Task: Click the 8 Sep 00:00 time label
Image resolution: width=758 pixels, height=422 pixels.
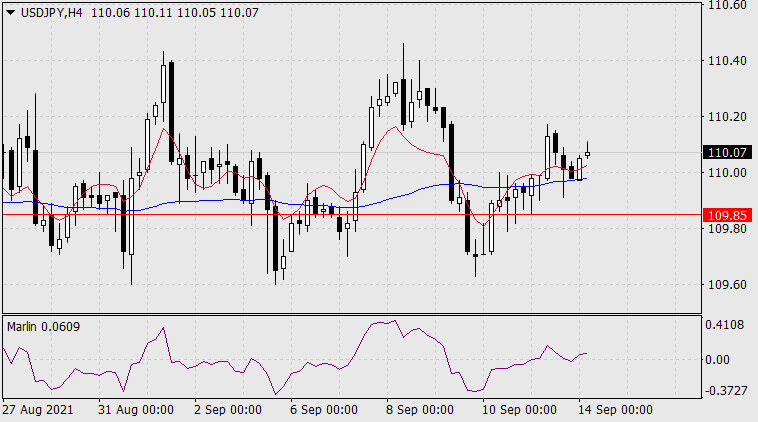Action: [x=418, y=410]
